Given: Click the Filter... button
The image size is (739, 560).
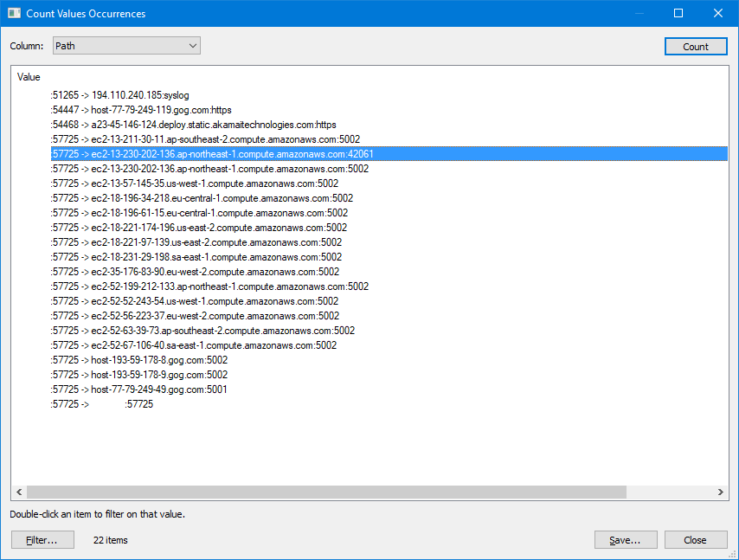Looking at the screenshot, I should [42, 540].
